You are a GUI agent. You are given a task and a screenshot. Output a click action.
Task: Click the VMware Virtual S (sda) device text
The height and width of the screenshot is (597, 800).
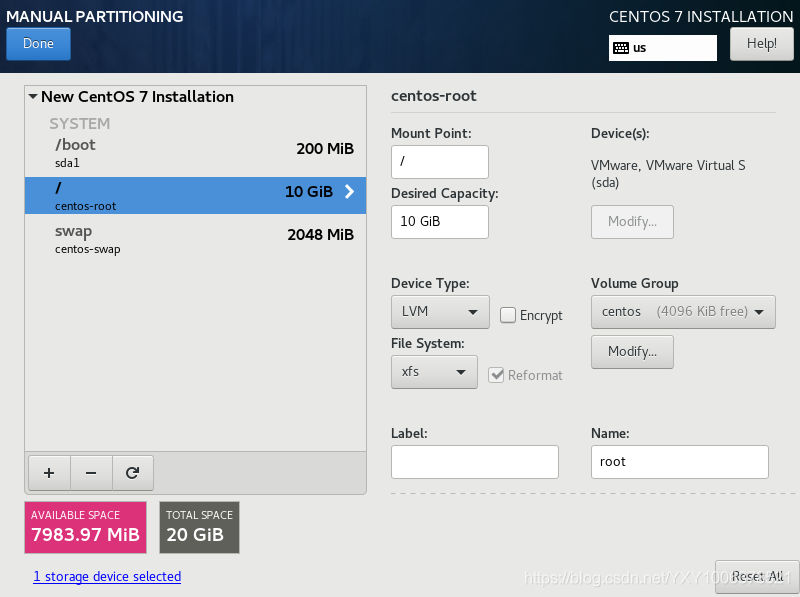point(668,173)
